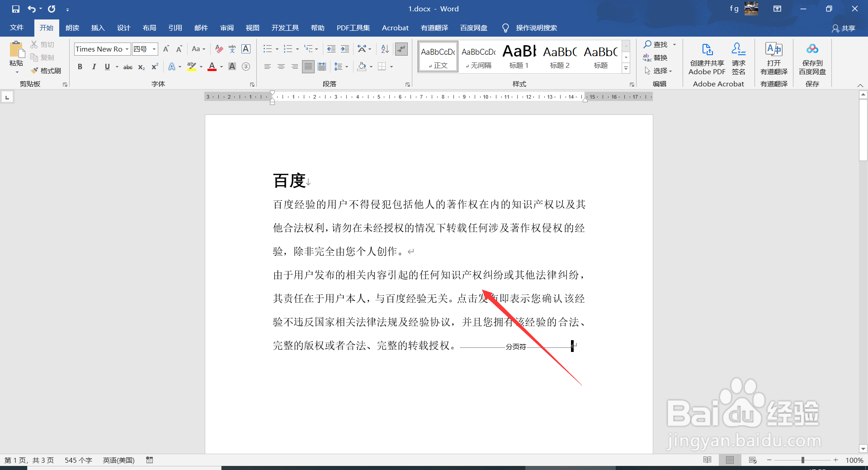Viewport: 868px width, 470px height.
Task: Click the 共享 (Share) button
Action: click(844, 28)
